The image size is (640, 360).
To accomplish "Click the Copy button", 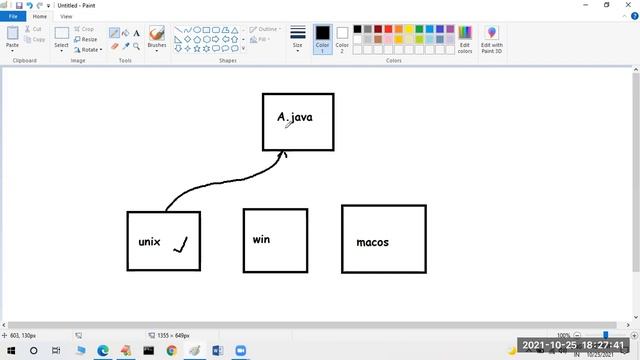I will [35, 39].
